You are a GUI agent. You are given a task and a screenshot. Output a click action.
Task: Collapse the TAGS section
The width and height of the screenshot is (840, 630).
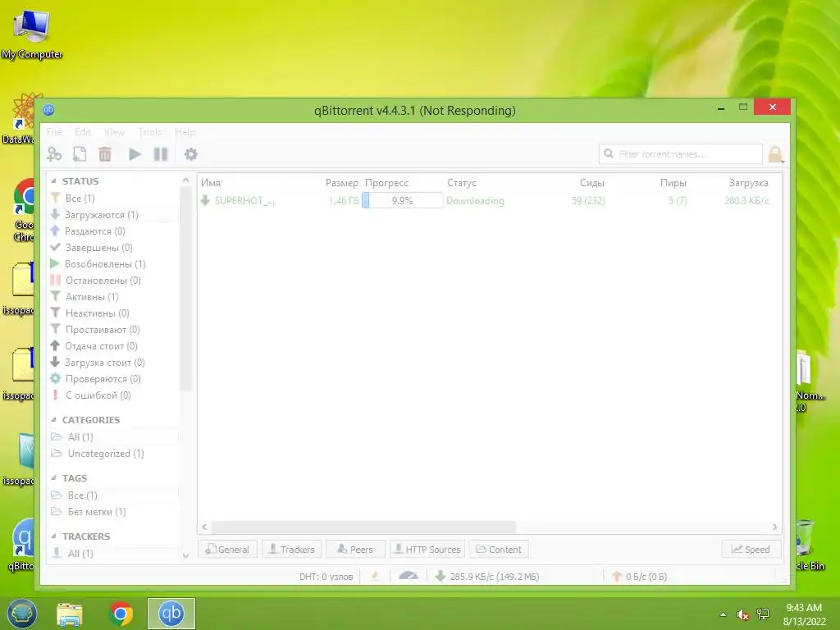pos(53,478)
